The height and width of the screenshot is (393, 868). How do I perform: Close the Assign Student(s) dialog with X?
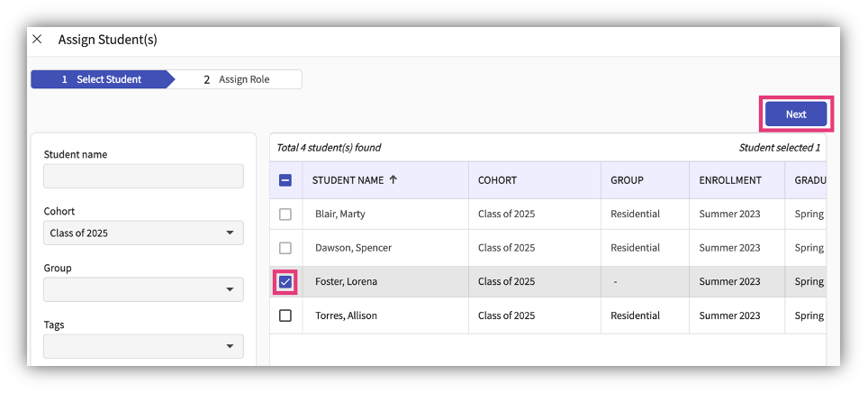tap(37, 40)
